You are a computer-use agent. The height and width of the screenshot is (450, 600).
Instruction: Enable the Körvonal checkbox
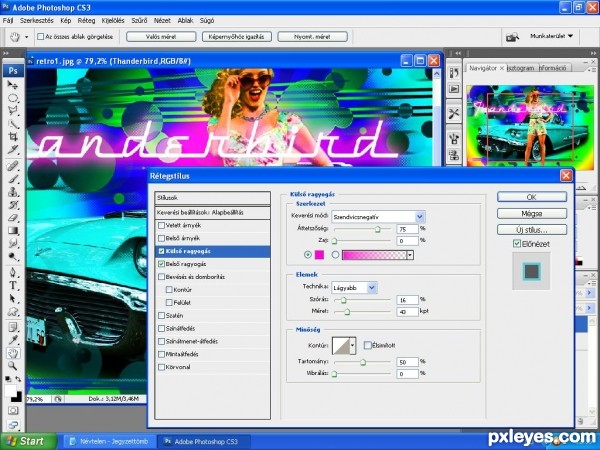(x=161, y=367)
